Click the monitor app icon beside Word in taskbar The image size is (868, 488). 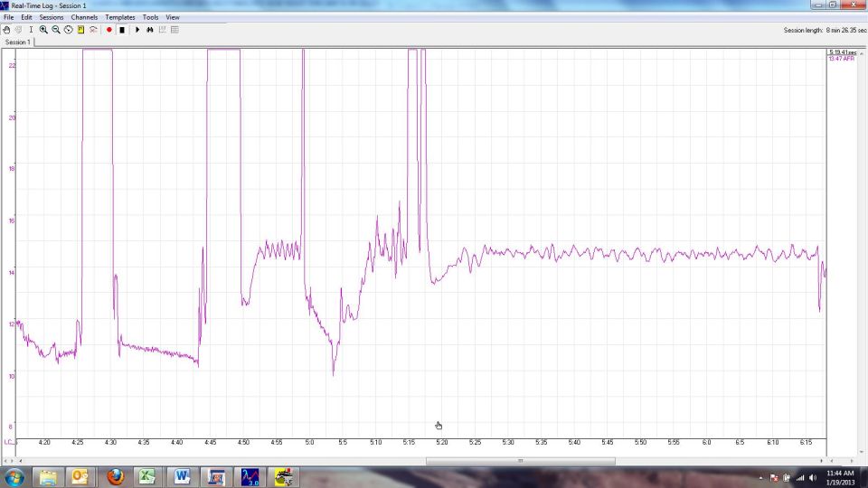point(216,477)
